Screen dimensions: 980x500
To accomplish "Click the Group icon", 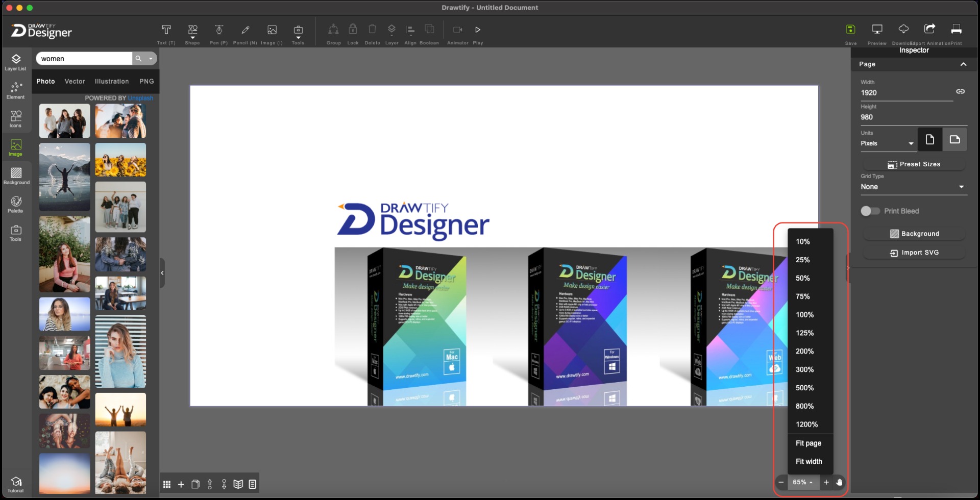I will pyautogui.click(x=333, y=34).
